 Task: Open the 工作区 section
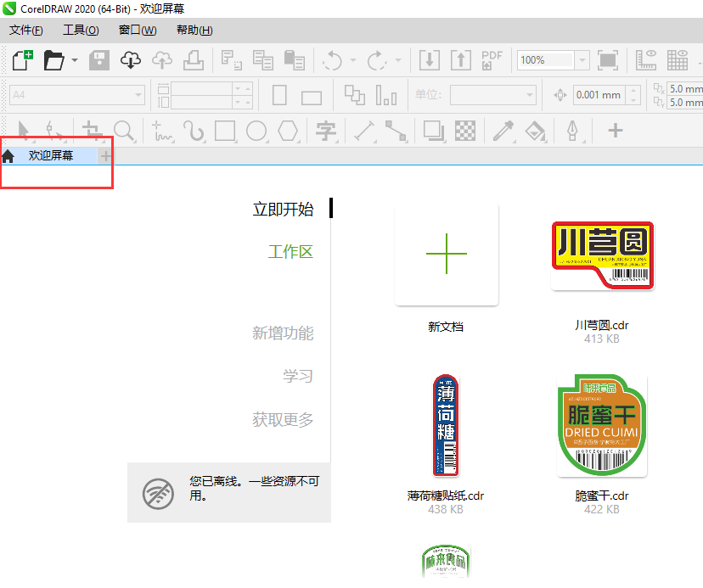(x=290, y=252)
